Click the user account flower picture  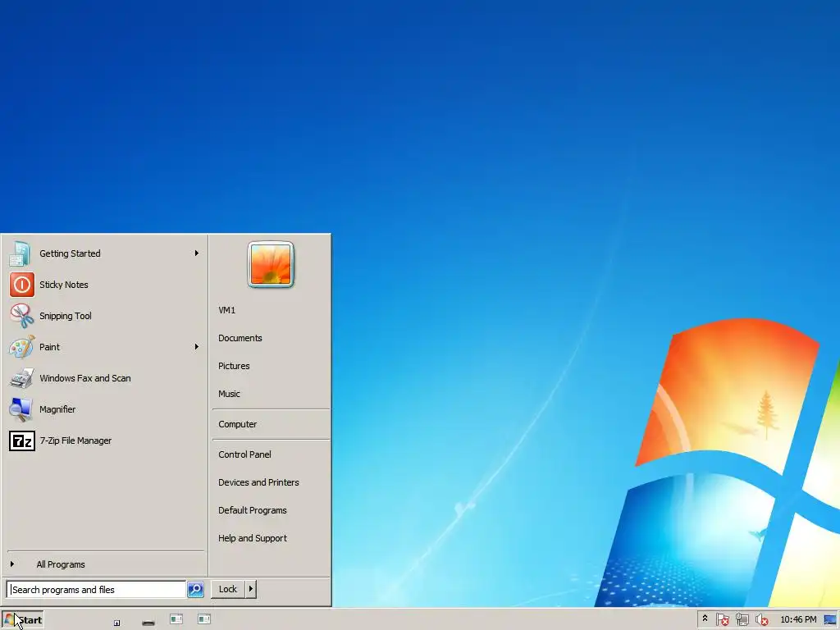click(x=271, y=265)
